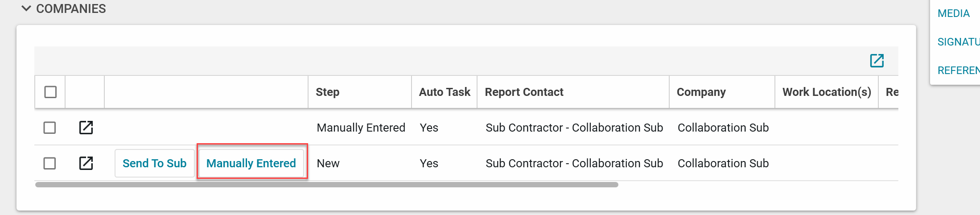Open the New step row record icon
980x215 pixels.
pos(86,163)
